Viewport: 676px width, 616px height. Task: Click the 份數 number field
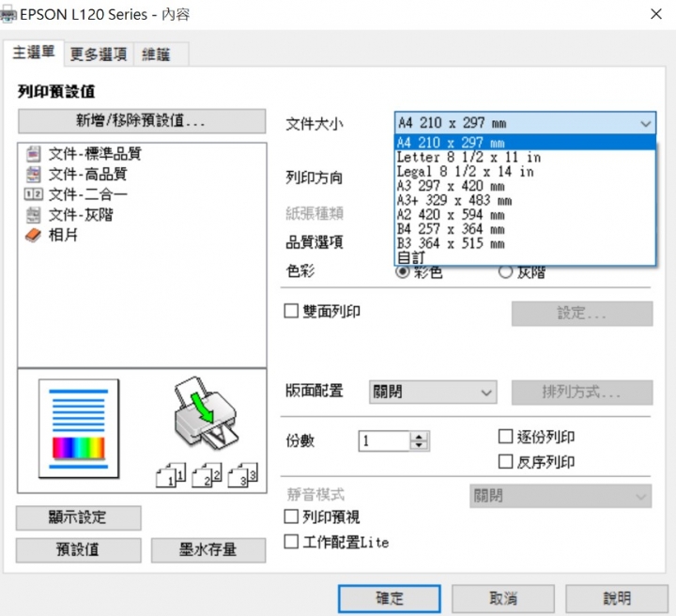(384, 441)
